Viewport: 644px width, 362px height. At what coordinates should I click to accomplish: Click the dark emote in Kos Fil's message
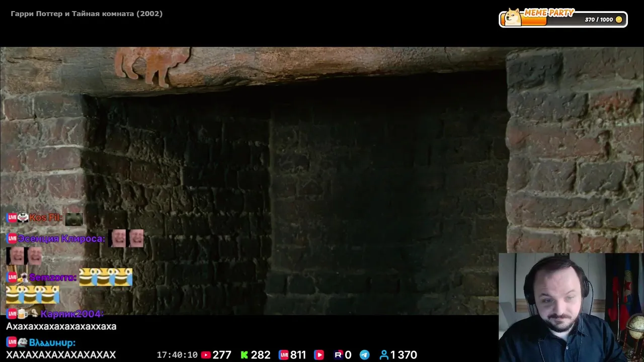click(74, 219)
